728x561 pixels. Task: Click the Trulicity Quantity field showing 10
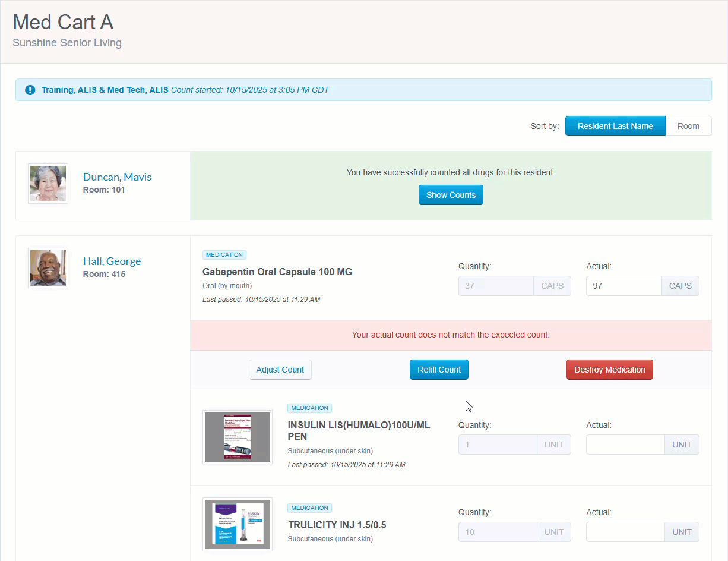tap(498, 532)
